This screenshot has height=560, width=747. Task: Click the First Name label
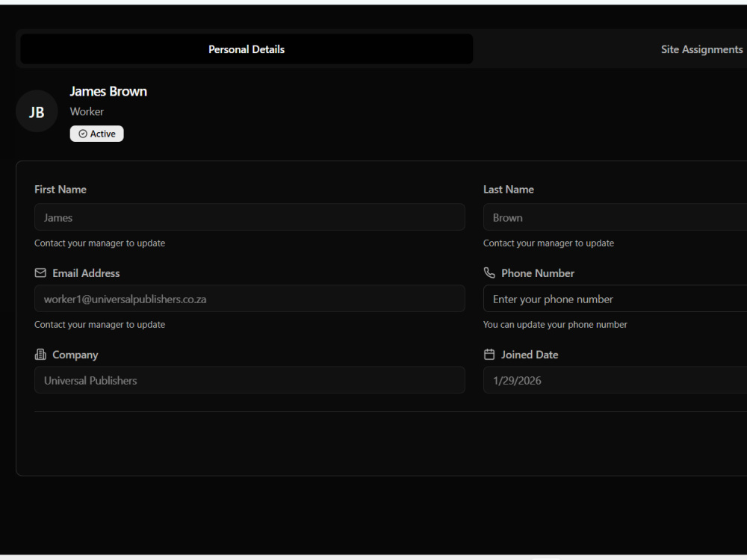[60, 190]
